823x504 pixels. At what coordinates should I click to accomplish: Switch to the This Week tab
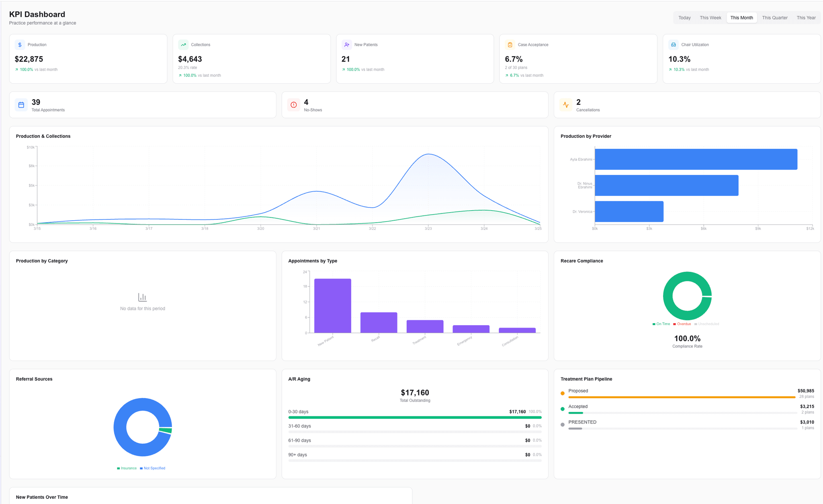[x=710, y=18]
